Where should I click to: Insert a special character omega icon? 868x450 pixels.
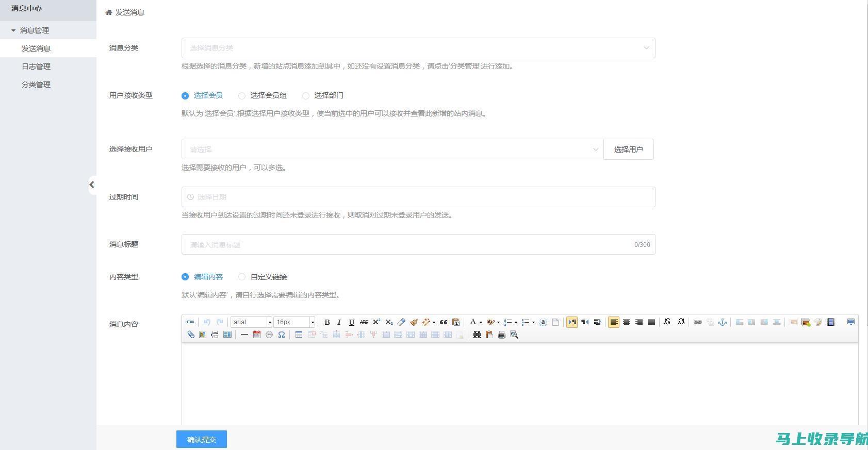coord(282,335)
